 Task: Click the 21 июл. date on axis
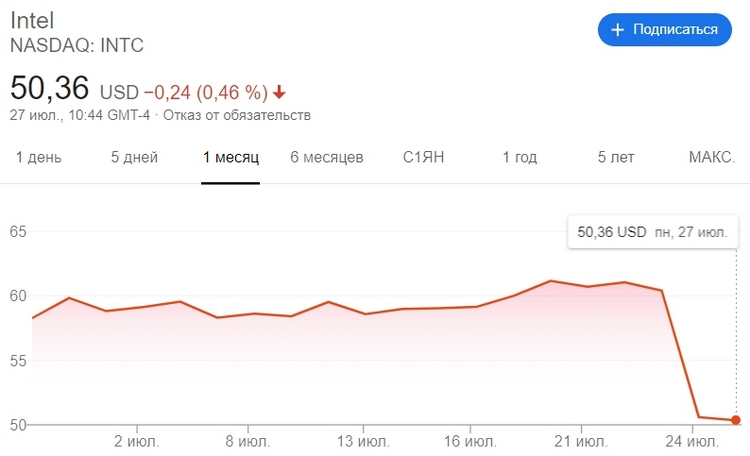581,441
